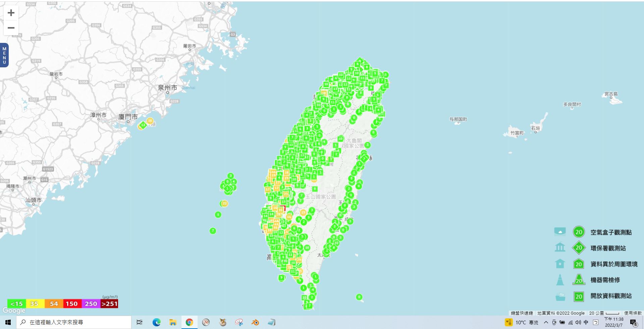Select the 資料異於周圍環境 legend label
Viewport: 644px width, 329px height.
click(614, 264)
